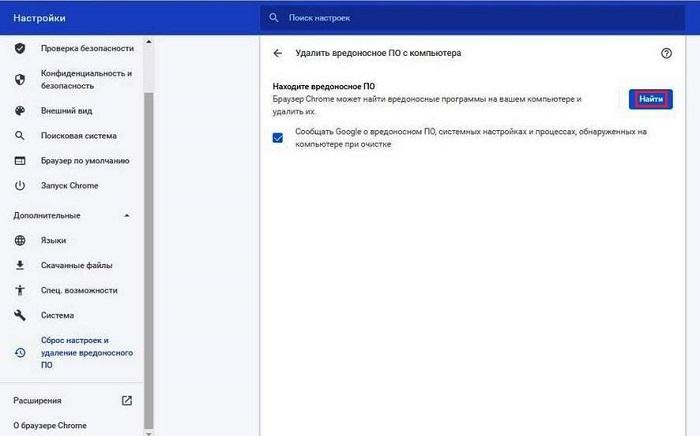Click the Поиск настроек search field
The width and height of the screenshot is (700, 436).
coord(472,18)
